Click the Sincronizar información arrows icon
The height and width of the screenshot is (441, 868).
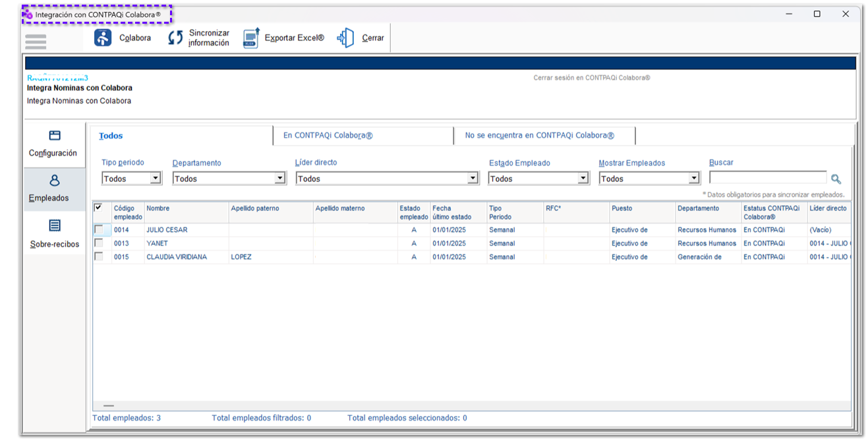pyautogui.click(x=175, y=38)
